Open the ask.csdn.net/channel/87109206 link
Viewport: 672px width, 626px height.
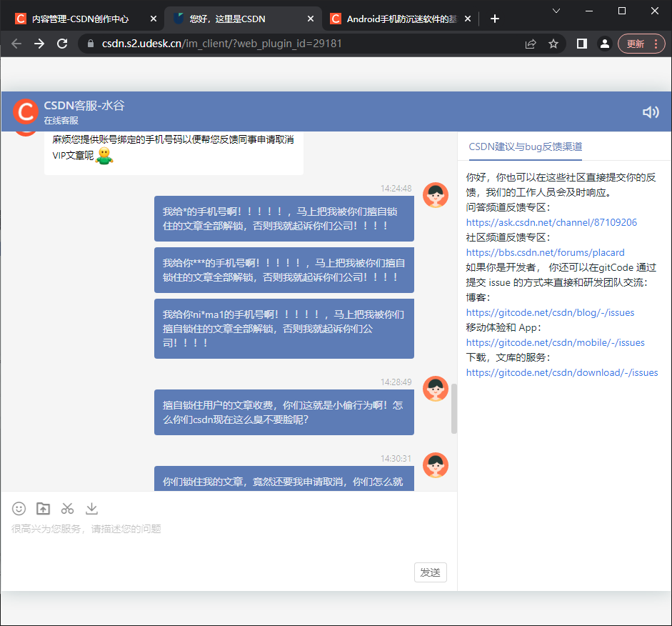tap(551, 222)
